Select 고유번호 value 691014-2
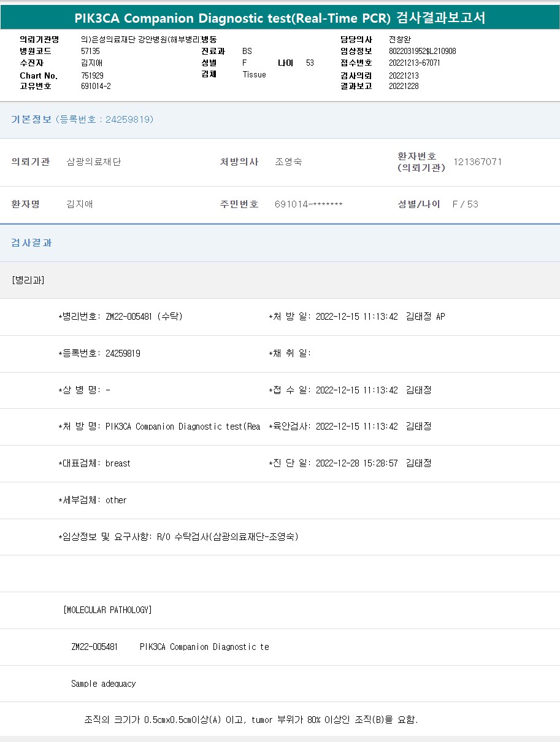This screenshot has height=742, width=560. 96,87
